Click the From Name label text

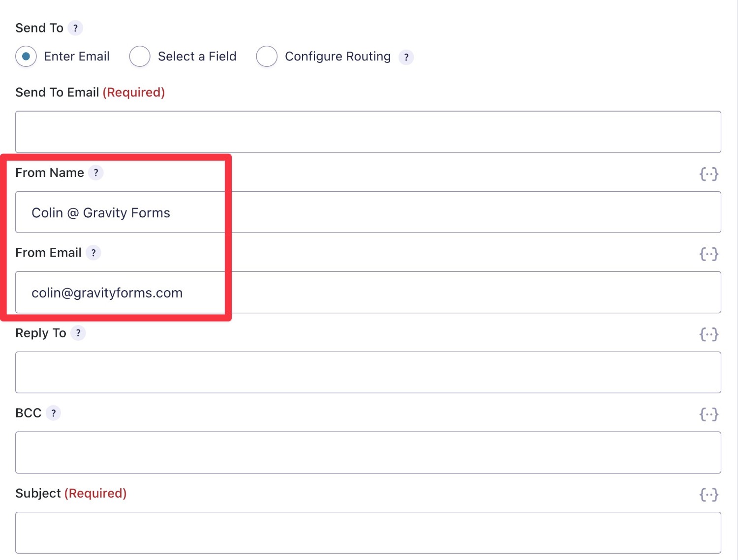click(50, 173)
